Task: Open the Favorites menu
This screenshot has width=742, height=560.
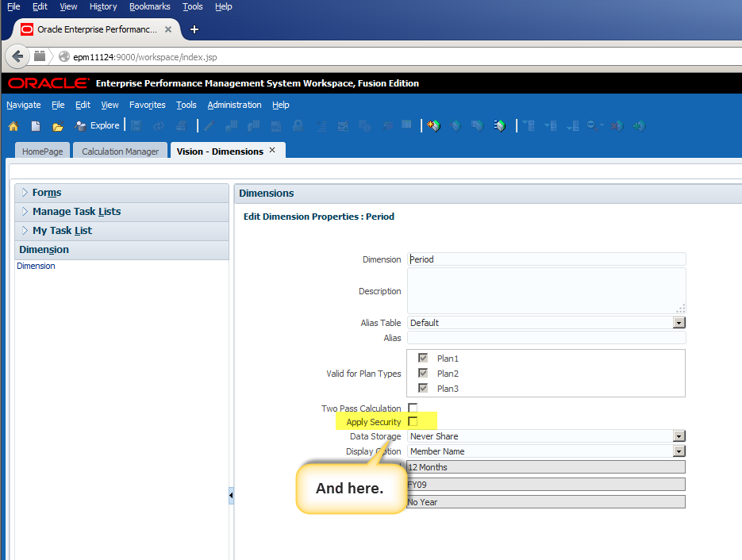Action: click(147, 105)
